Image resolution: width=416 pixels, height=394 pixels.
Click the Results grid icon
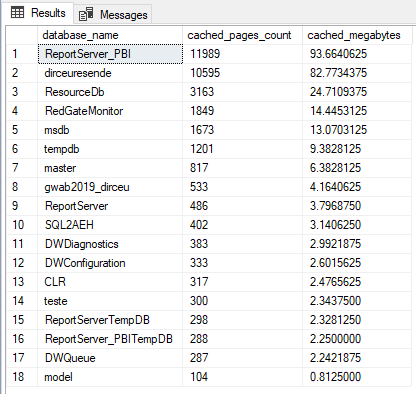click(17, 13)
